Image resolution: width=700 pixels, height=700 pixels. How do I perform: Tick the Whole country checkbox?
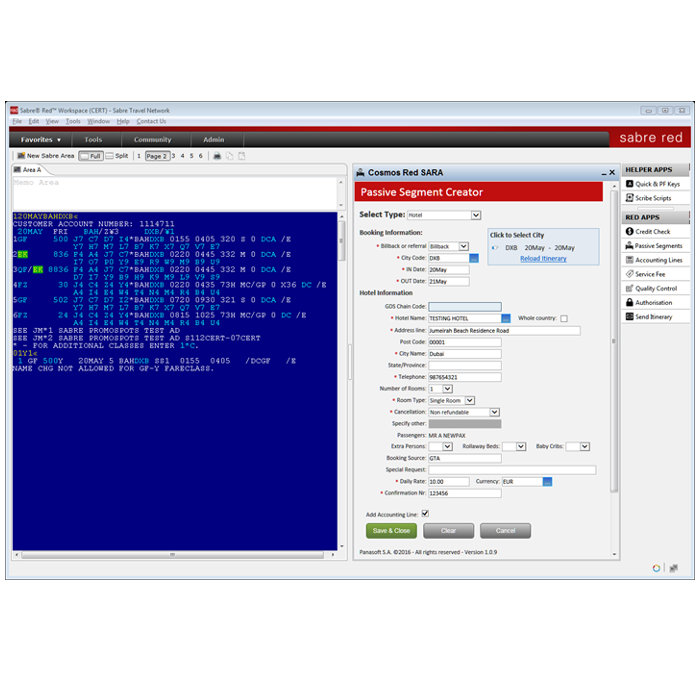tap(564, 318)
